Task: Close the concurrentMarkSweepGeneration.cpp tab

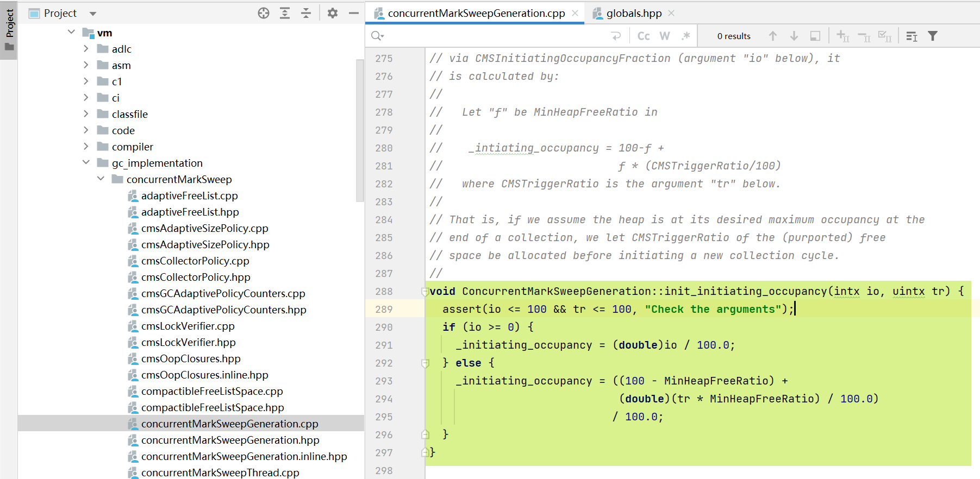Action: [x=575, y=14]
